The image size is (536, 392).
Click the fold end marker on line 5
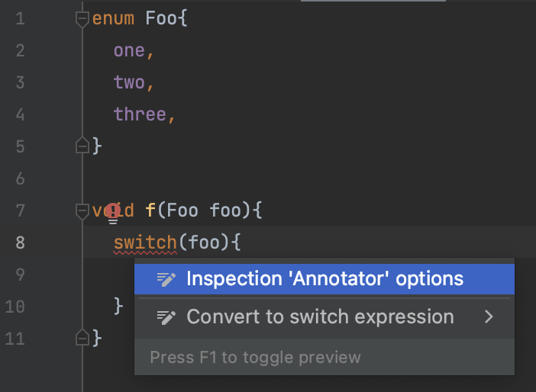coord(82,145)
